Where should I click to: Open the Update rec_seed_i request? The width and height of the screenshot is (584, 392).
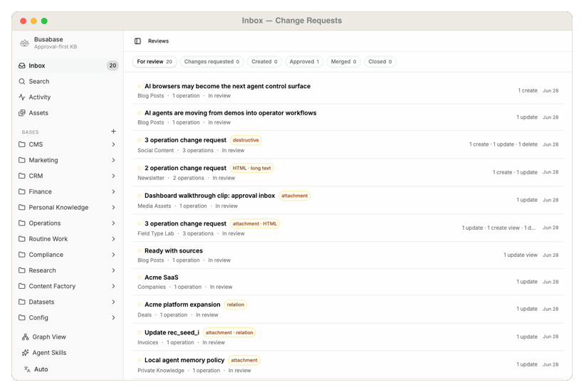[348, 337]
